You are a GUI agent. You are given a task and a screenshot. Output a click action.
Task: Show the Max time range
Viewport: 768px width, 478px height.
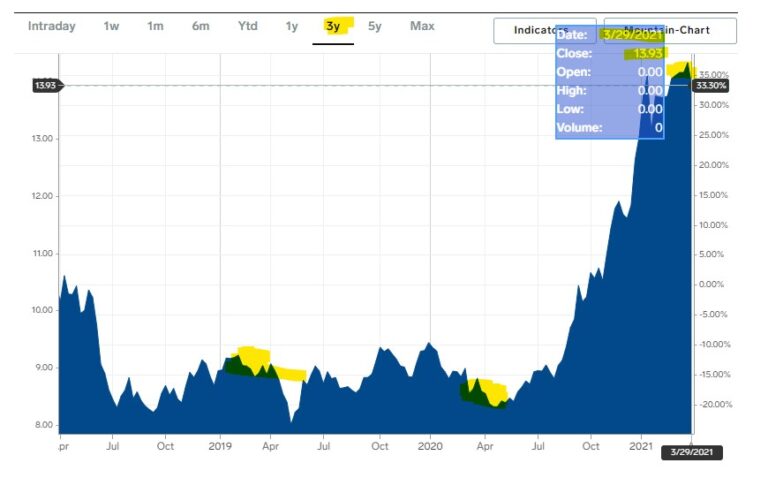pos(422,26)
